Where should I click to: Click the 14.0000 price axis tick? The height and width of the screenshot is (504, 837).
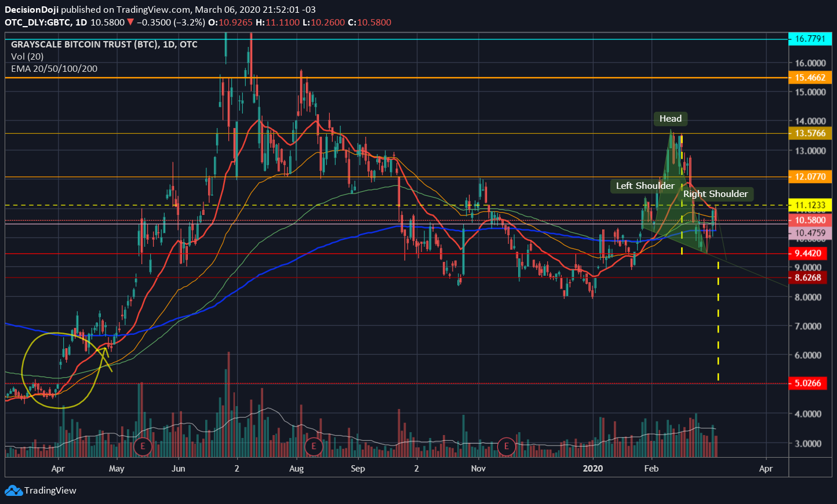click(810, 122)
